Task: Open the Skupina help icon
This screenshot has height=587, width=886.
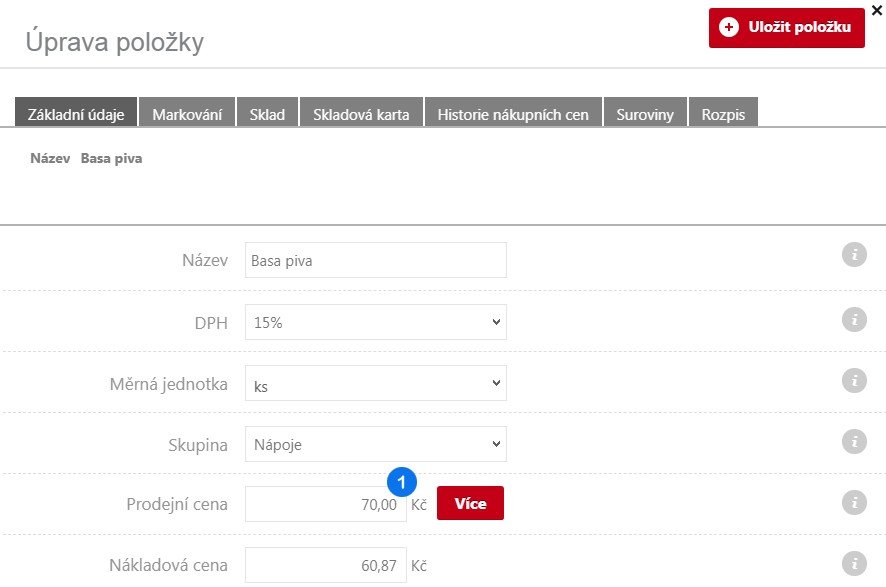Action: pyautogui.click(x=854, y=441)
